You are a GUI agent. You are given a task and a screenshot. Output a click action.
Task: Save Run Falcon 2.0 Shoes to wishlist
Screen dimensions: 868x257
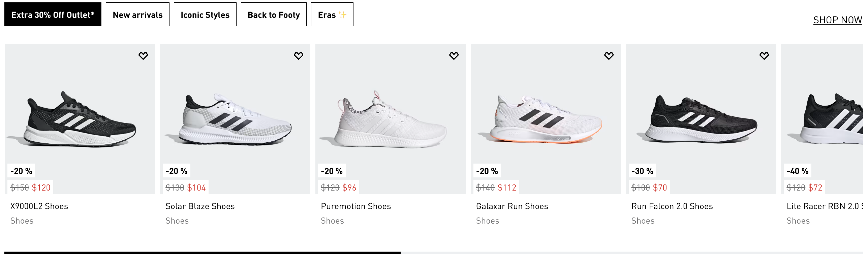coord(764,56)
